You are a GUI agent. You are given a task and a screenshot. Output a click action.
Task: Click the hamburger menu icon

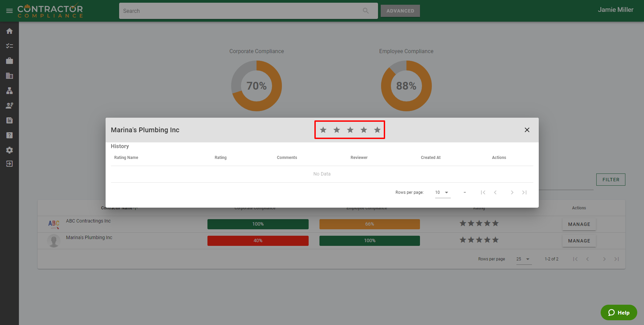[9, 11]
